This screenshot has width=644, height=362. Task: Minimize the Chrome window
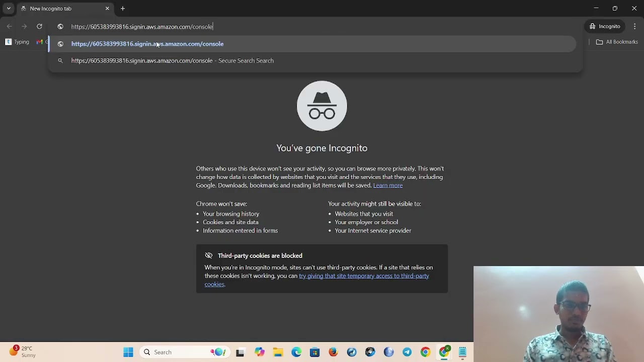click(x=596, y=9)
